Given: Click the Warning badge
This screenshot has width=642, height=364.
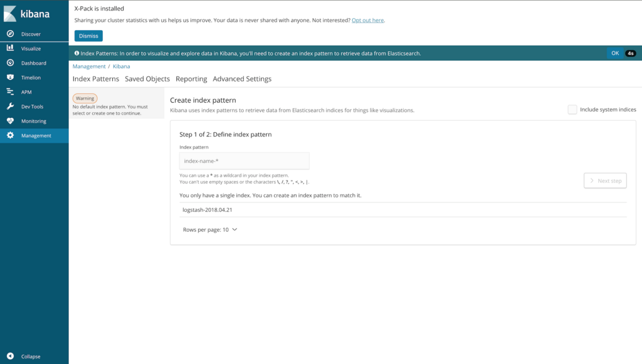Looking at the screenshot, I should click(85, 98).
